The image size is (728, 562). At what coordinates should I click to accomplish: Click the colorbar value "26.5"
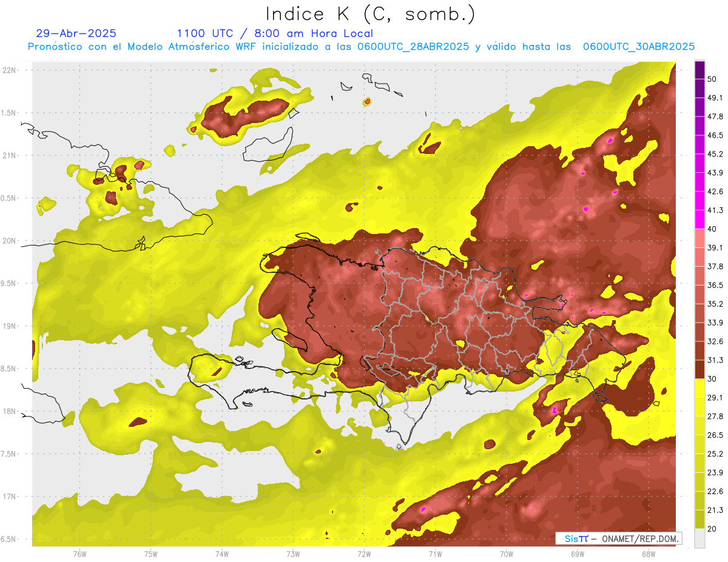pyautogui.click(x=715, y=435)
